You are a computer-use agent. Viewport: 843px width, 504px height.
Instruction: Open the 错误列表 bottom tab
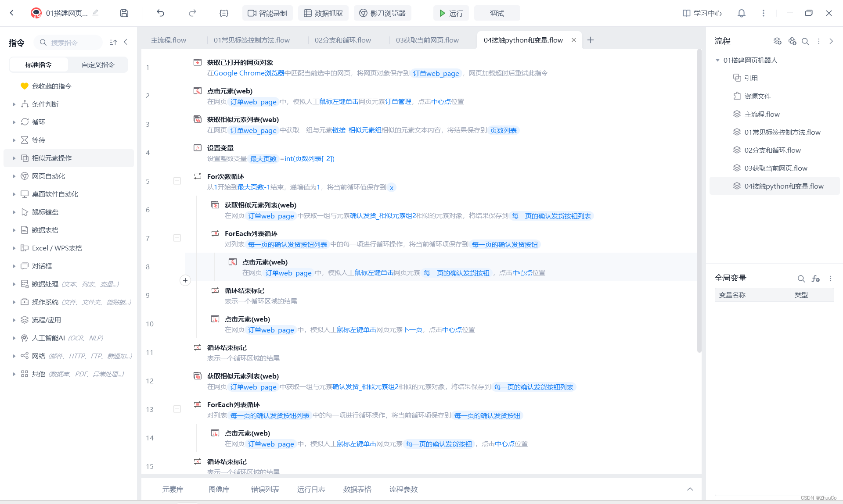[x=265, y=489]
